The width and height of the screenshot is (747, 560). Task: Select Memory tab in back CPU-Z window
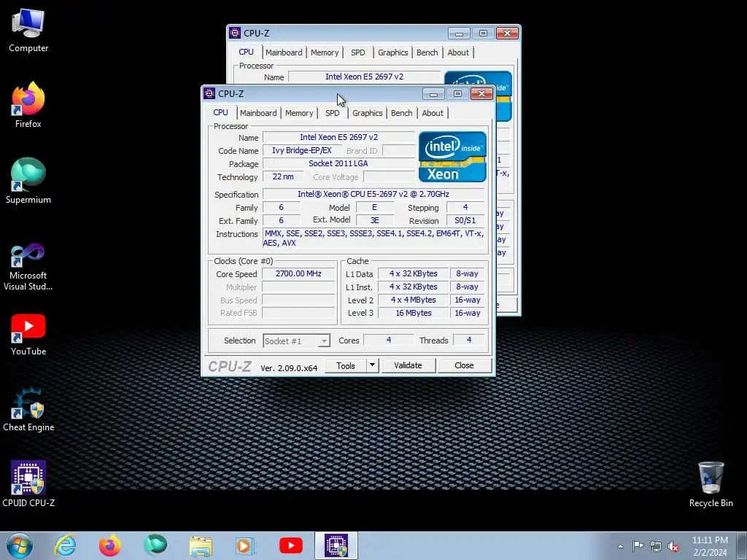tap(325, 52)
